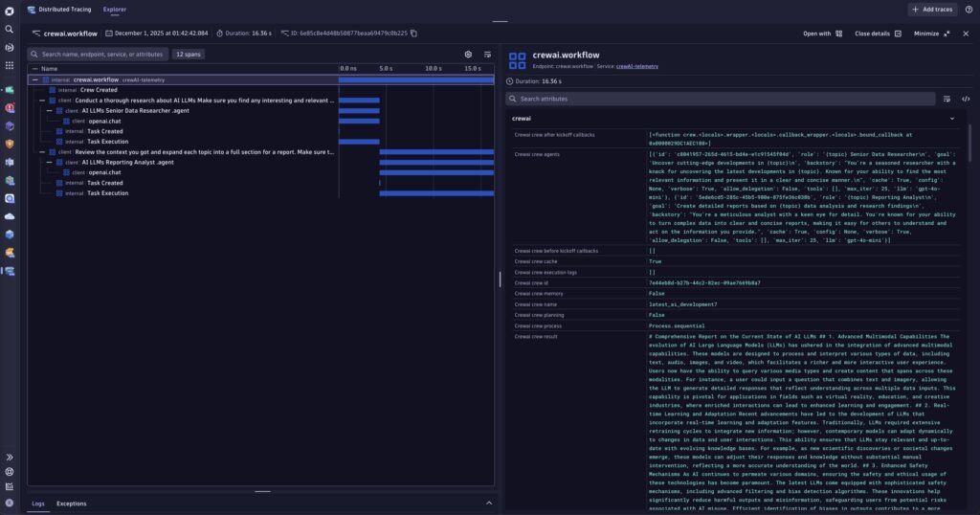Click the 'Crewai crew id' attribute value

point(704,283)
